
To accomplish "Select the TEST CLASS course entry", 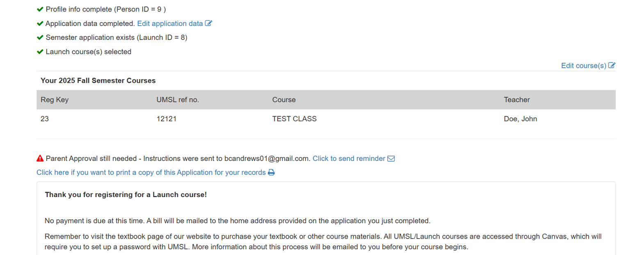I will point(294,119).
